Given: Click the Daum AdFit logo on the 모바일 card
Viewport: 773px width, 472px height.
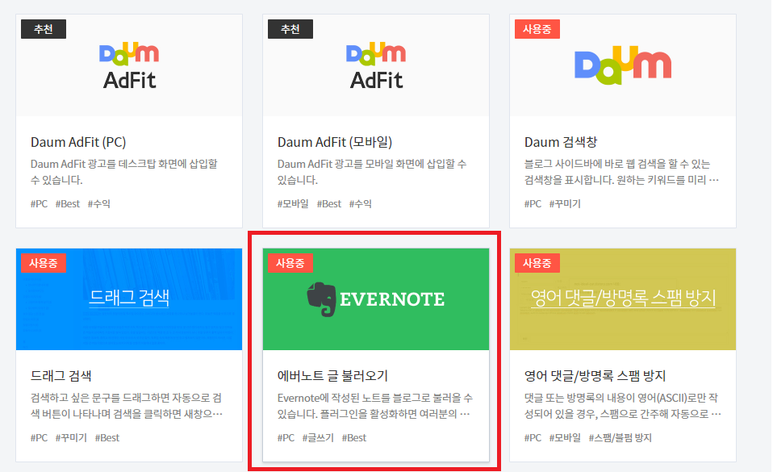Looking at the screenshot, I should point(376,66).
